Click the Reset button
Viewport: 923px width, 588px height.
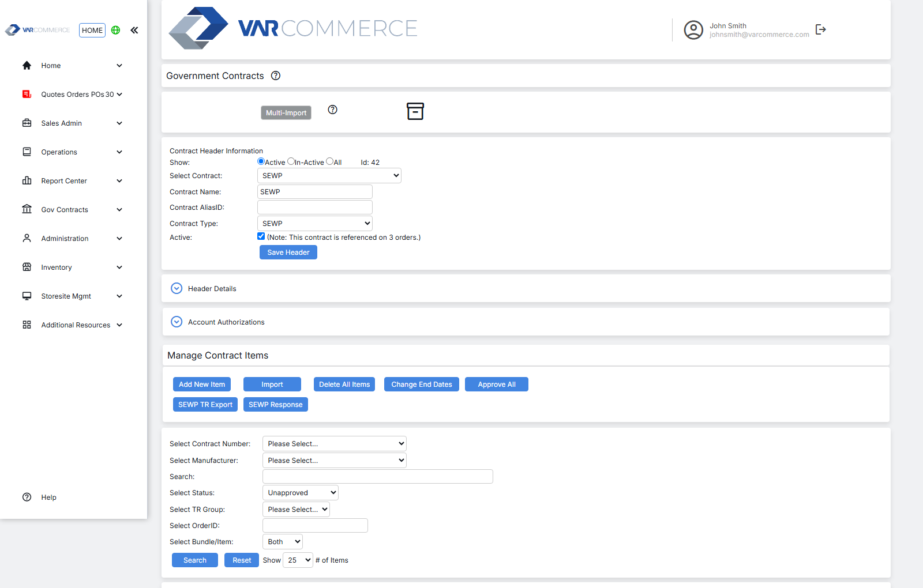tap(242, 560)
